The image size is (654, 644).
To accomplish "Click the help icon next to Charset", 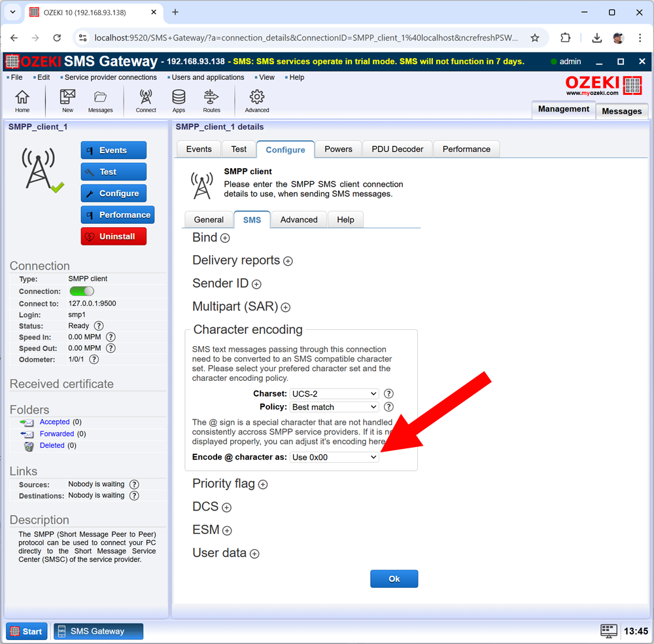I will click(388, 393).
